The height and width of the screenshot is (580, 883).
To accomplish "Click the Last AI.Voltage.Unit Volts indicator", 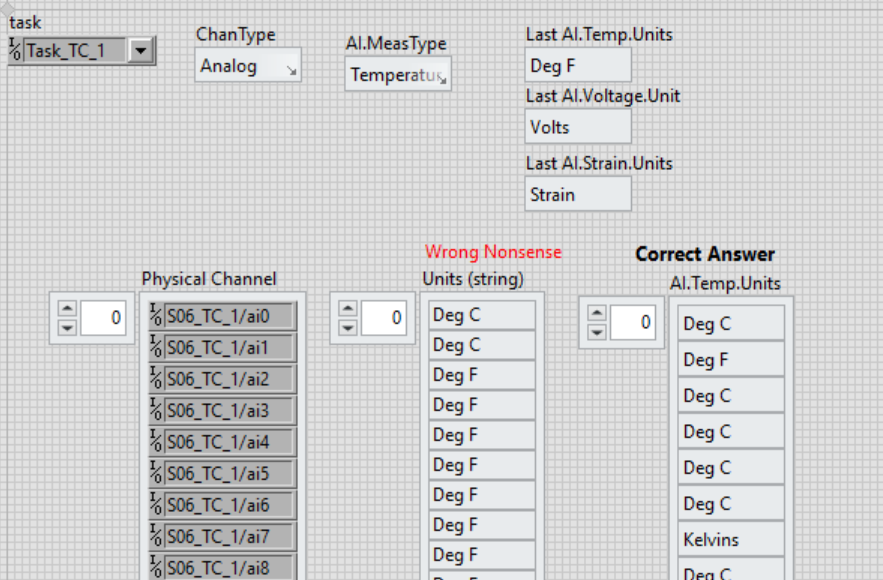I will pyautogui.click(x=578, y=127).
